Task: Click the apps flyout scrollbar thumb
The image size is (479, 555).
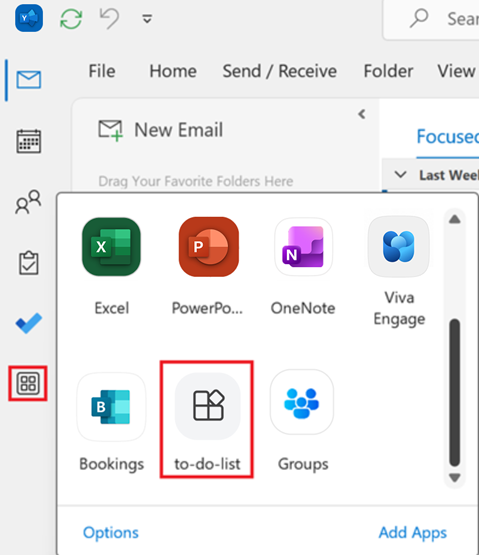Action: point(455,393)
